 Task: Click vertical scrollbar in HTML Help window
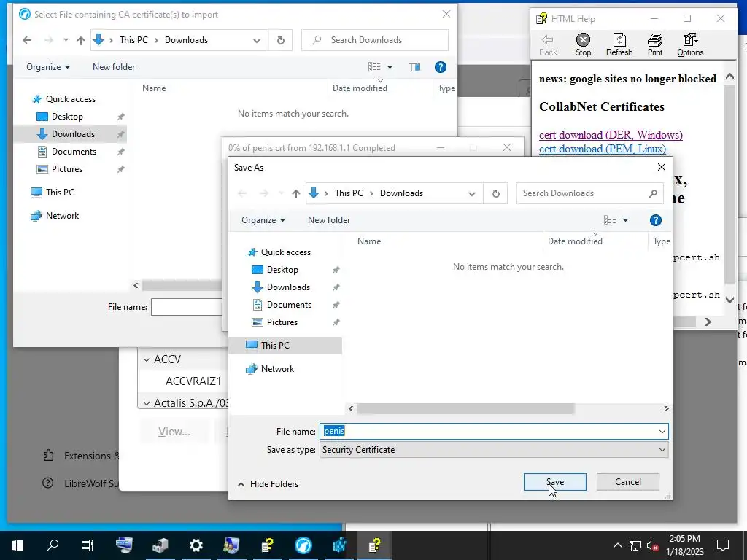729,183
